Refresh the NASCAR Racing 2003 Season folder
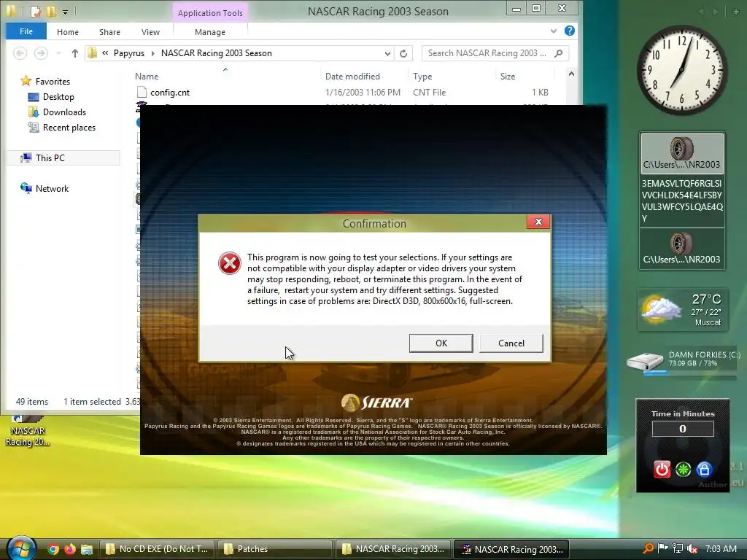 (x=403, y=53)
